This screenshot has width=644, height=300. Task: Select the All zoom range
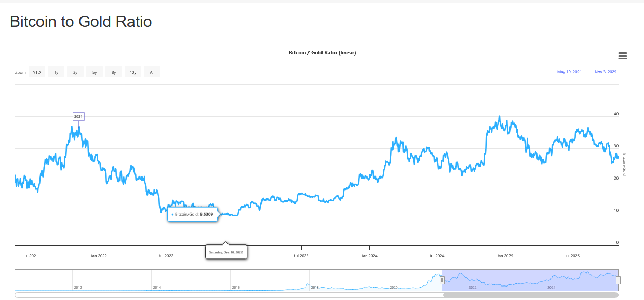click(152, 72)
